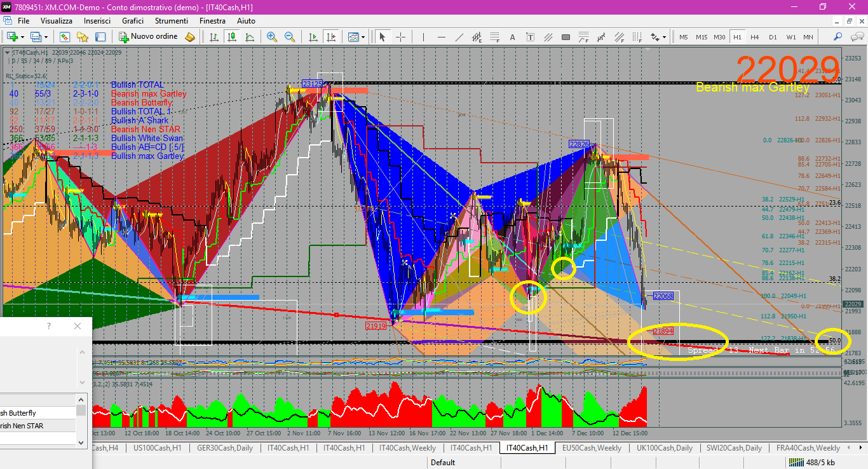
Task: Close the small dialog with X
Action: [x=78, y=326]
